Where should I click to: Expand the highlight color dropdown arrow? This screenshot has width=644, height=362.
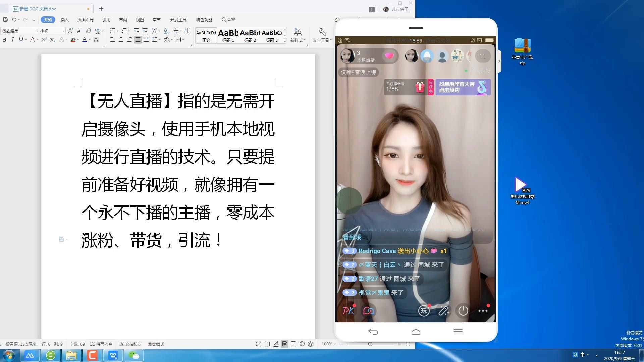pyautogui.click(x=78, y=40)
